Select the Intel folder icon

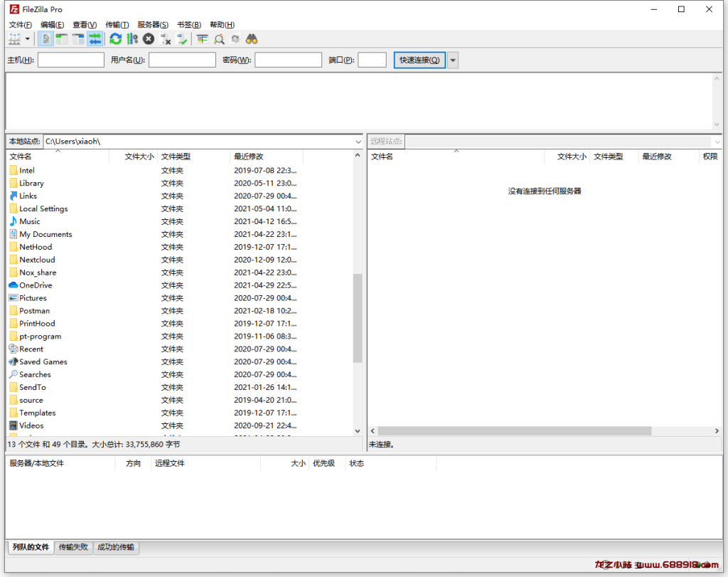pos(14,171)
